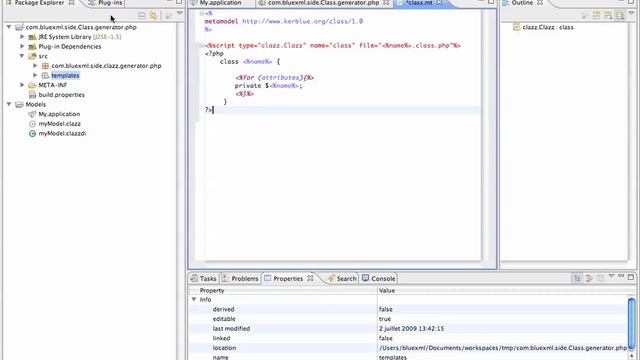Screen dimensions: 640x360
Task: Close the *class.mt editor tab
Action: [439, 3]
